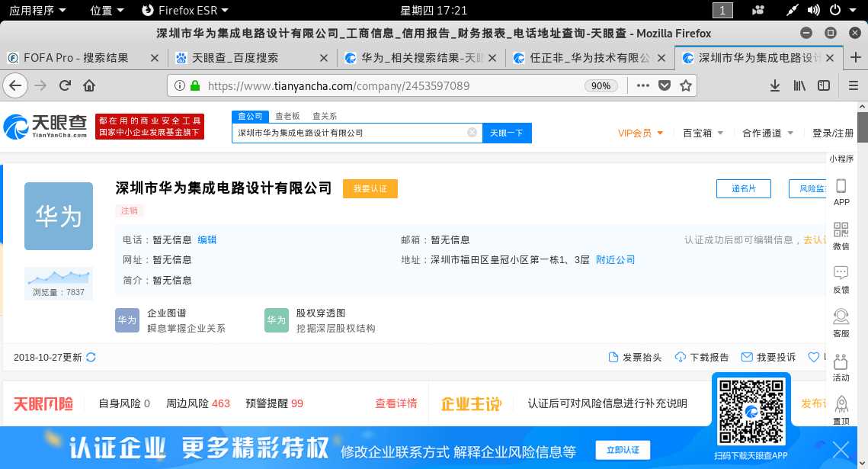Expand the 百宝箱 dropdown
868x469 pixels.
point(703,133)
